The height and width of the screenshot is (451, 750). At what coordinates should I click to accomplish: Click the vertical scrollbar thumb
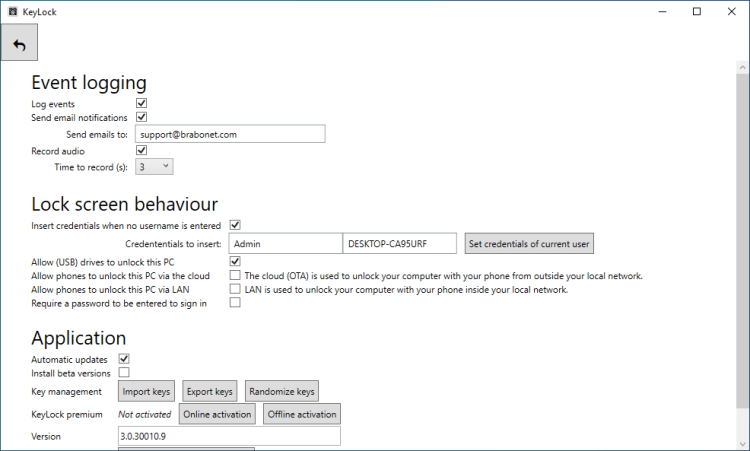tap(742, 242)
